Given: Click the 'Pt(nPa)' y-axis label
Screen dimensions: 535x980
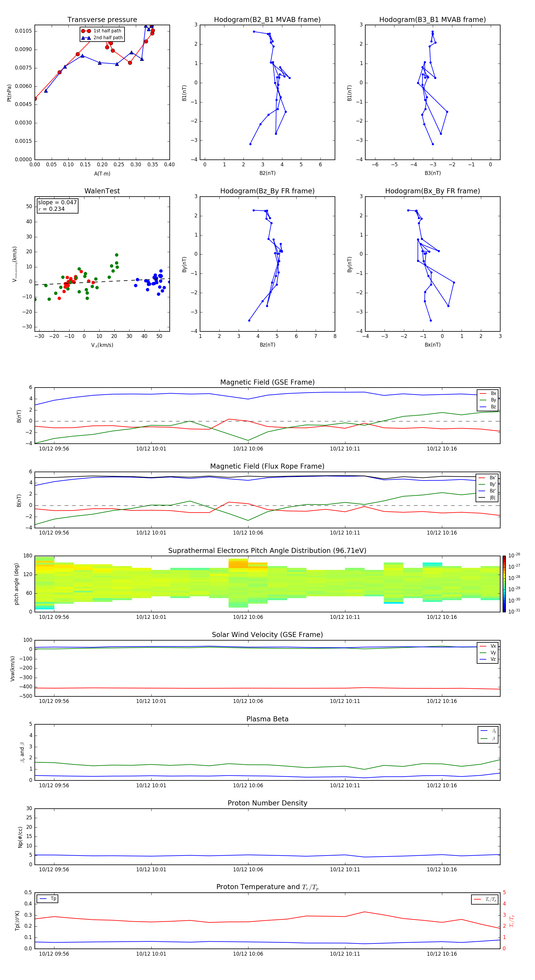Looking at the screenshot, I should click(9, 93).
